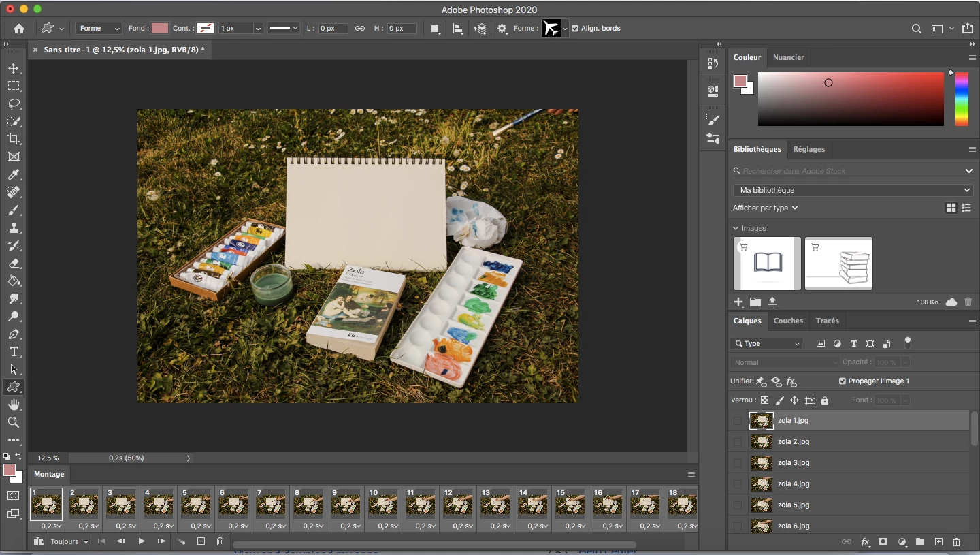This screenshot has width=980, height=555.
Task: Open the stroke line style dropdown
Action: tap(283, 29)
